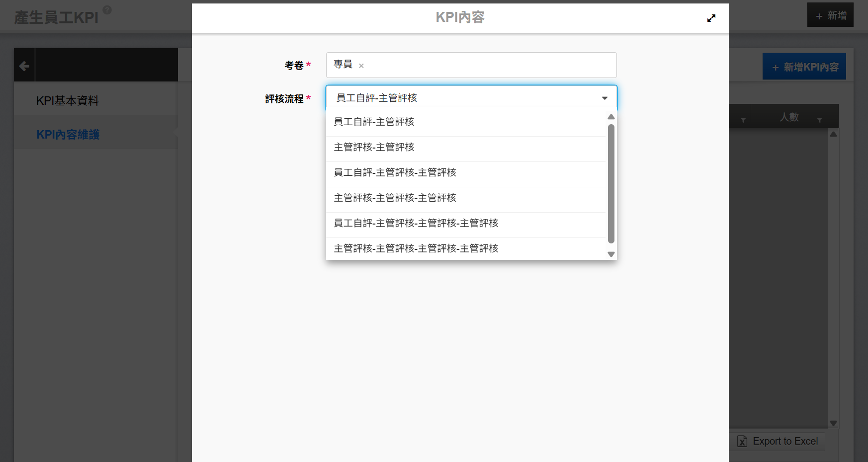Select 員工自評-主管評核-主管評核 option

(x=395, y=173)
